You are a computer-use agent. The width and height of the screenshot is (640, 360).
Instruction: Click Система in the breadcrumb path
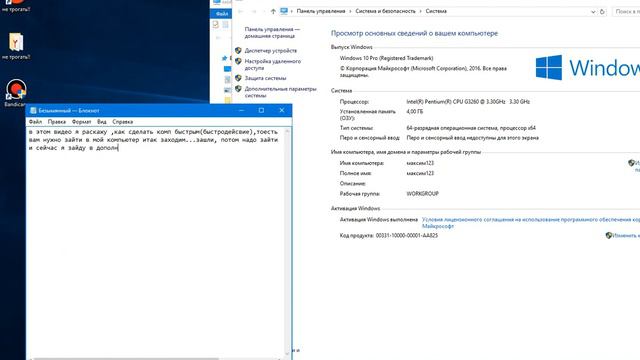tap(436, 11)
